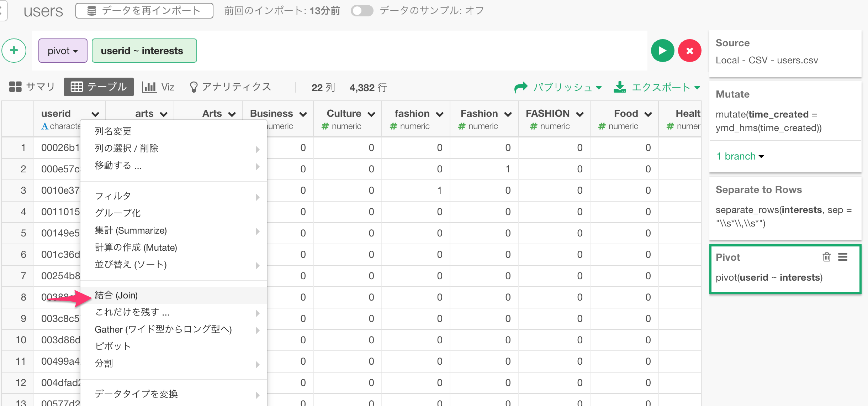The width and height of the screenshot is (868, 406).
Task: Open the Food column dropdown arrow
Action: point(648,114)
